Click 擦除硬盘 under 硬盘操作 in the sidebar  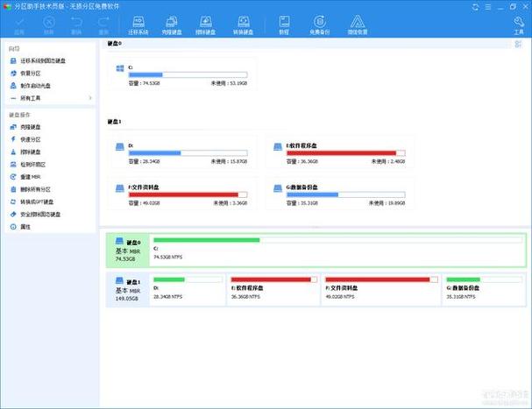point(25,152)
